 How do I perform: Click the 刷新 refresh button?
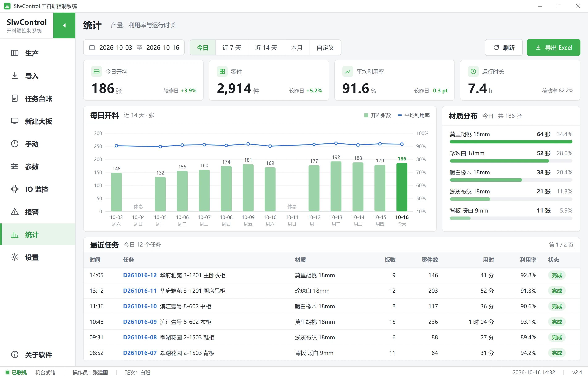pos(504,48)
